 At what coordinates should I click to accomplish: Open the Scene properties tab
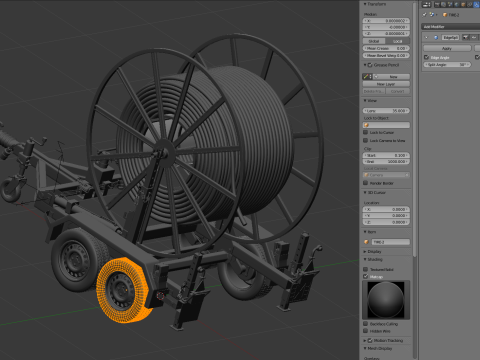(x=450, y=5)
